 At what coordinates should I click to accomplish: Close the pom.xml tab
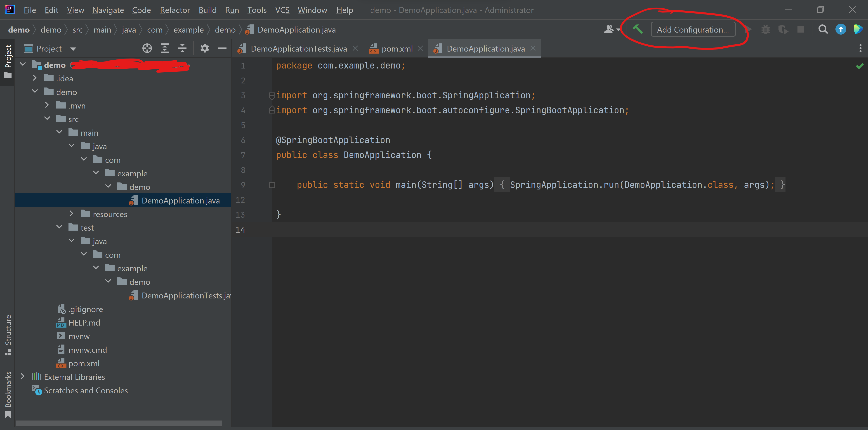[x=420, y=49]
